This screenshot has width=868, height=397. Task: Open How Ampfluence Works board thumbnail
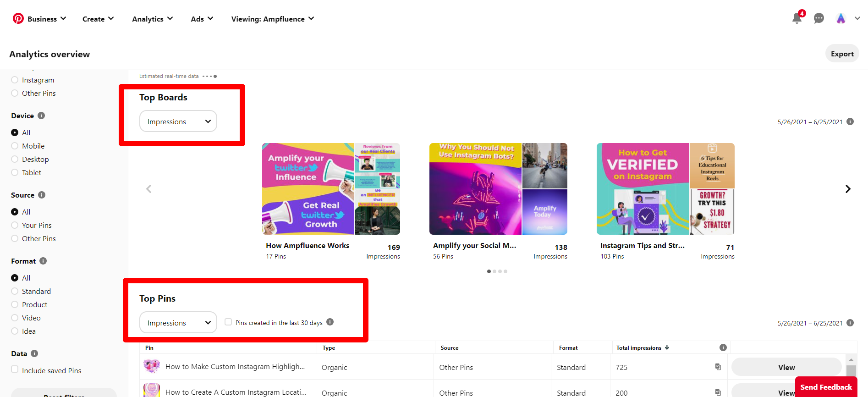[331, 189]
